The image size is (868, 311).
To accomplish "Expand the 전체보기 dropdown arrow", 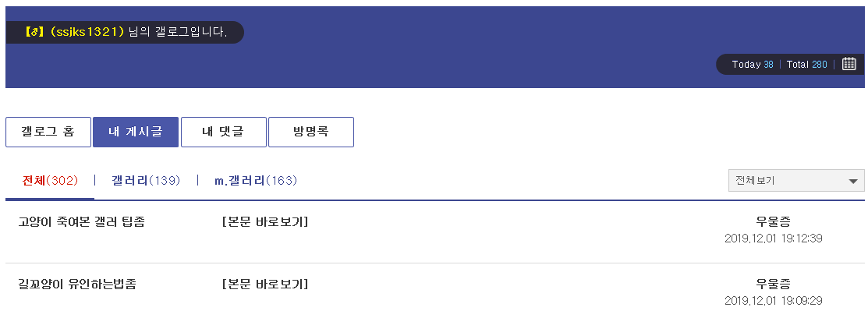I will (x=852, y=182).
